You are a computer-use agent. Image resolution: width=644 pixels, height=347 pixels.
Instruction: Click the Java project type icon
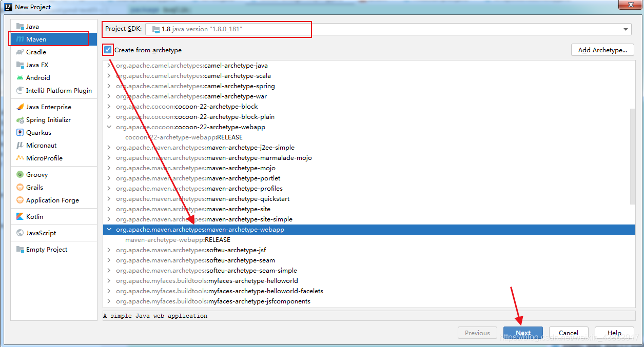pos(20,26)
